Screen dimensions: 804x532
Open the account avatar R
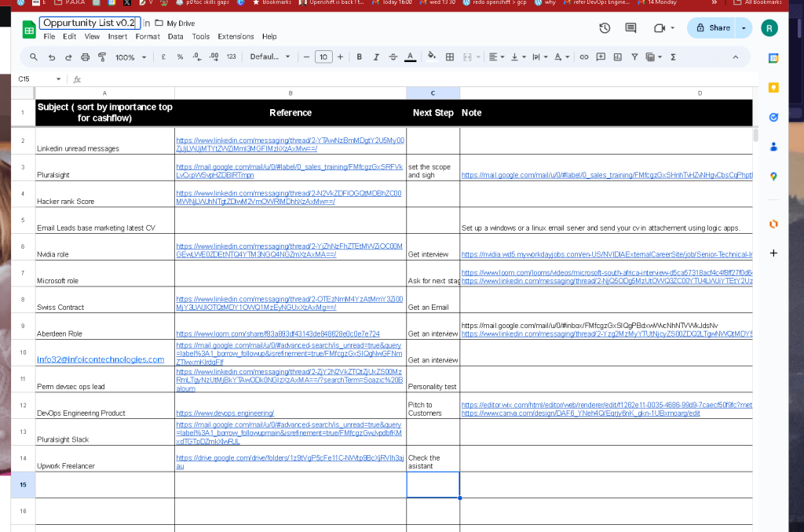[x=769, y=28]
